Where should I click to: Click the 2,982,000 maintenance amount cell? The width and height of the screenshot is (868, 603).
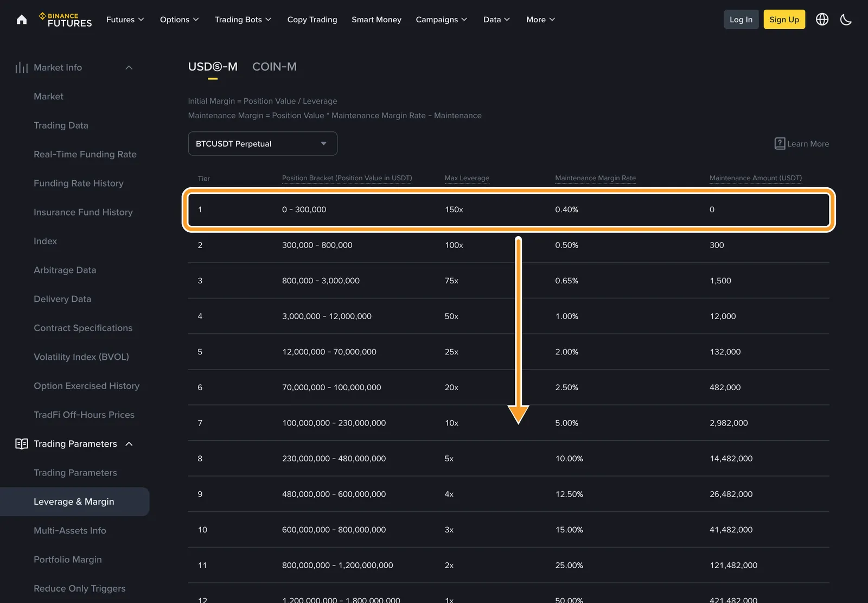tap(729, 423)
